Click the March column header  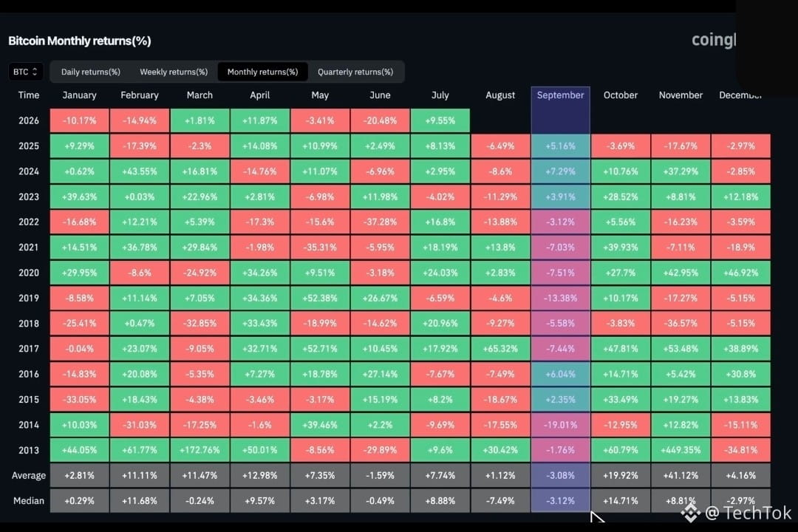coord(199,95)
